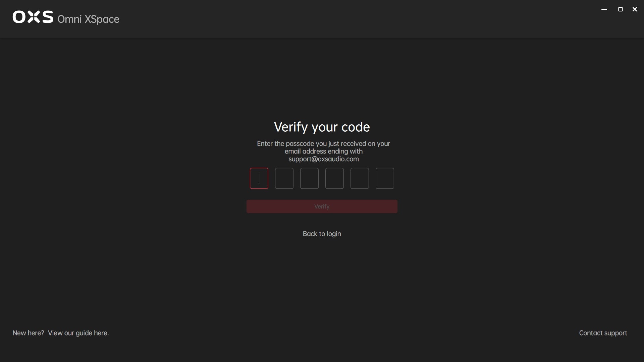Click the 'Enter the passcode' instruction text
Viewport: 644px width, 362px height.
pyautogui.click(x=323, y=143)
